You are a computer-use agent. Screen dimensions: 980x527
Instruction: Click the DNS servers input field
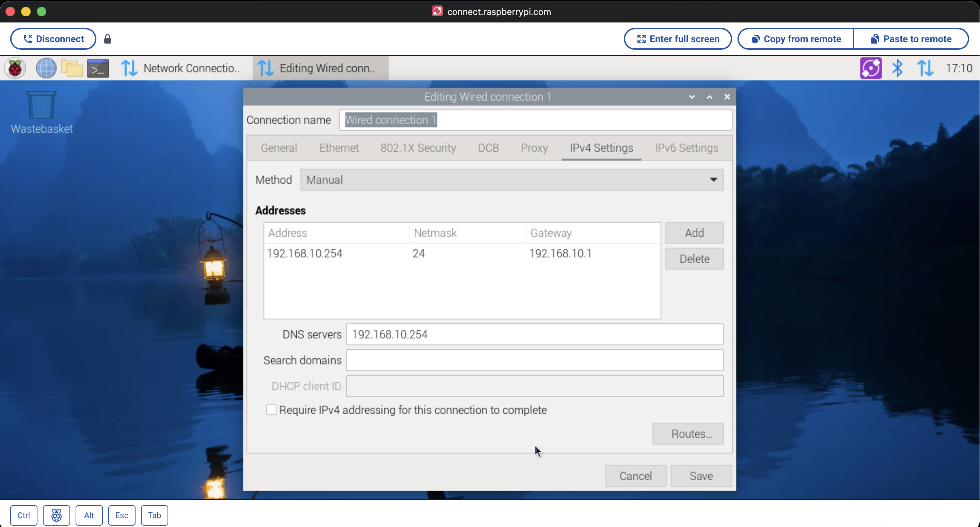(x=534, y=334)
